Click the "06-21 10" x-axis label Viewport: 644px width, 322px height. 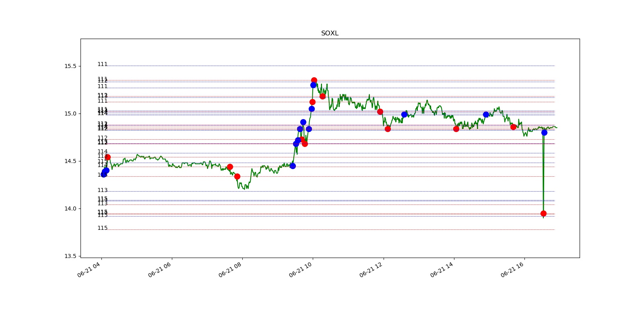[300, 269]
